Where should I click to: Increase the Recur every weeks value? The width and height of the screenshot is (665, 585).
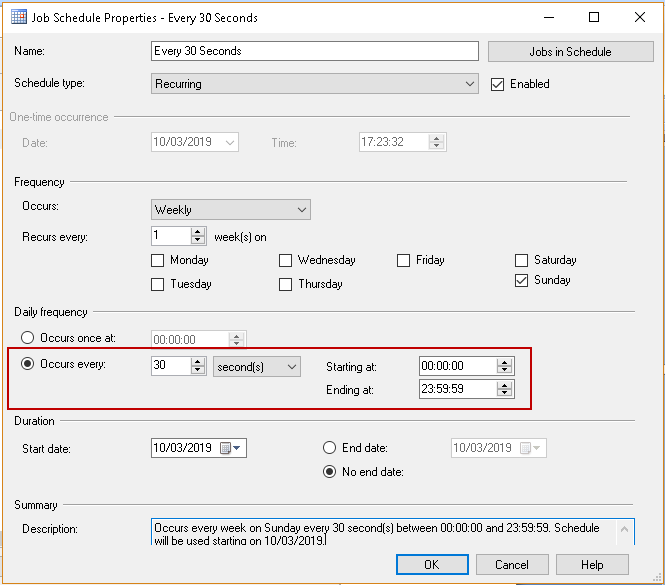coord(197,232)
